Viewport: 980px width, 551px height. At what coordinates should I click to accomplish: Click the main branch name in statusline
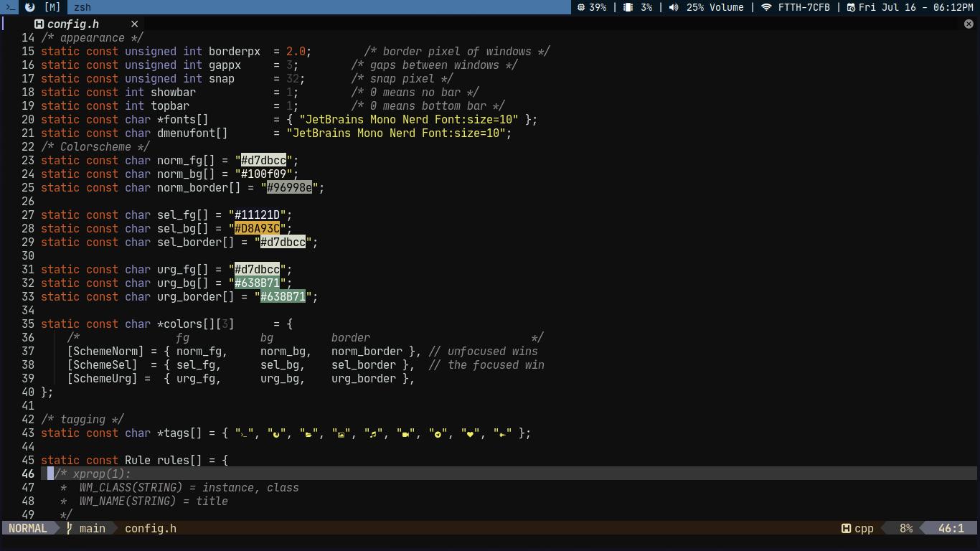coord(93,529)
